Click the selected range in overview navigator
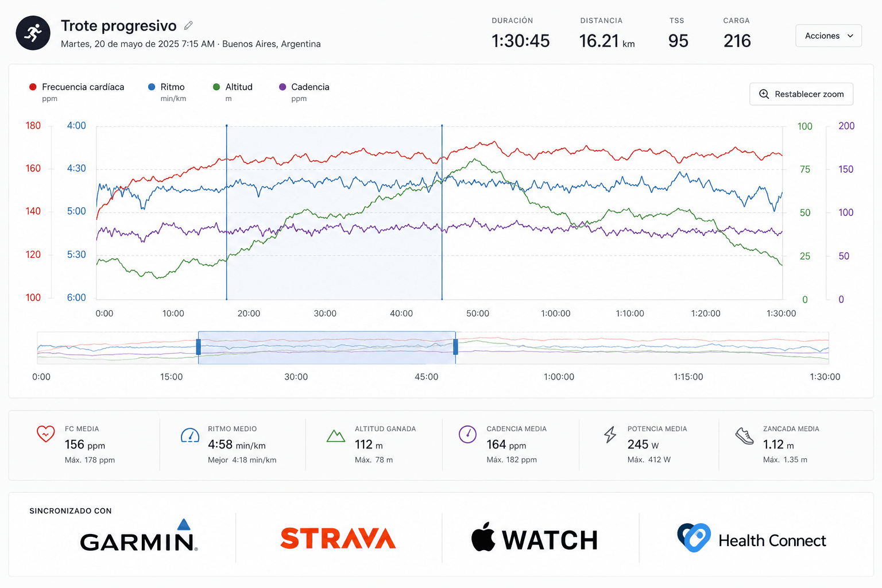Screen dimensions: 882x588 coord(327,347)
